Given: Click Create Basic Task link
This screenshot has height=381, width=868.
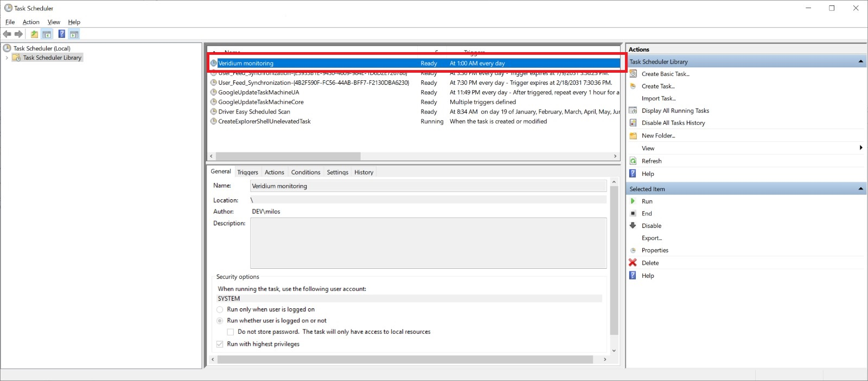Looking at the screenshot, I should click(665, 74).
